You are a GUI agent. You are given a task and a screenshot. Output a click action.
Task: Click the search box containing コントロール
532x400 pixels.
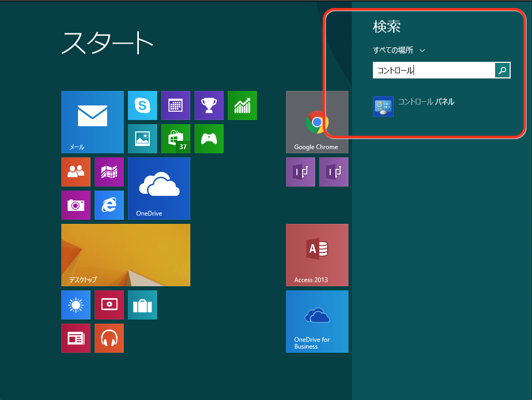(x=434, y=70)
